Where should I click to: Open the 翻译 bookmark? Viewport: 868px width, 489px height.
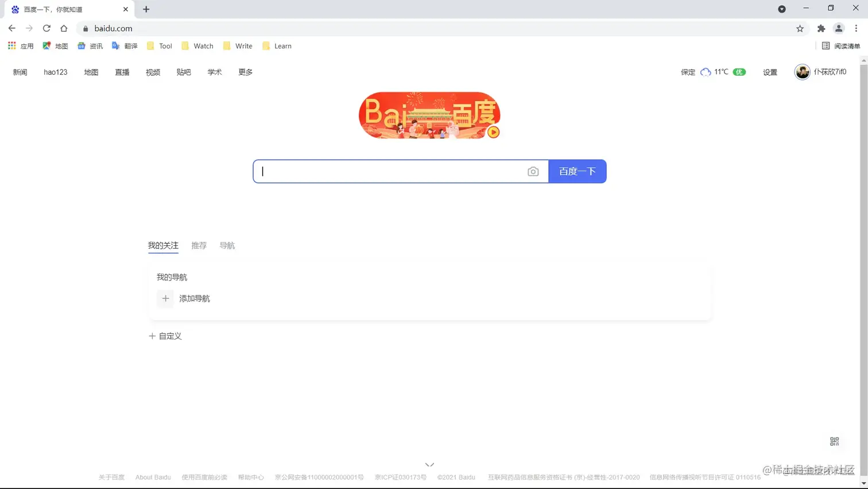[x=125, y=46]
